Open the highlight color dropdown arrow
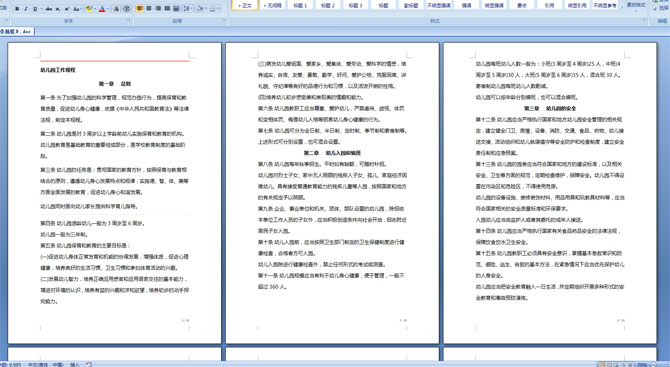Viewport: 670px width, 367px height. pyautogui.click(x=95, y=9)
